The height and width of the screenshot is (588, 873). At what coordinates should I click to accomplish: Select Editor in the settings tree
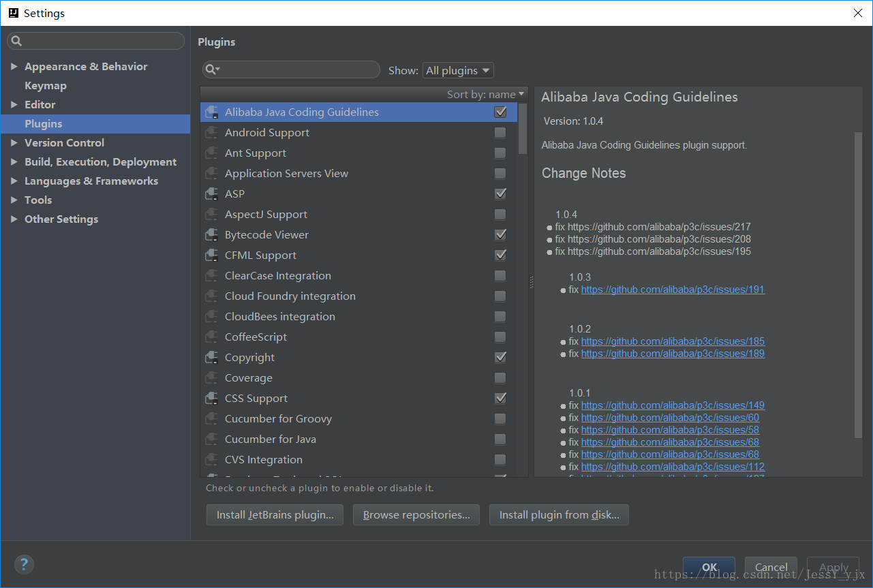[x=40, y=104]
